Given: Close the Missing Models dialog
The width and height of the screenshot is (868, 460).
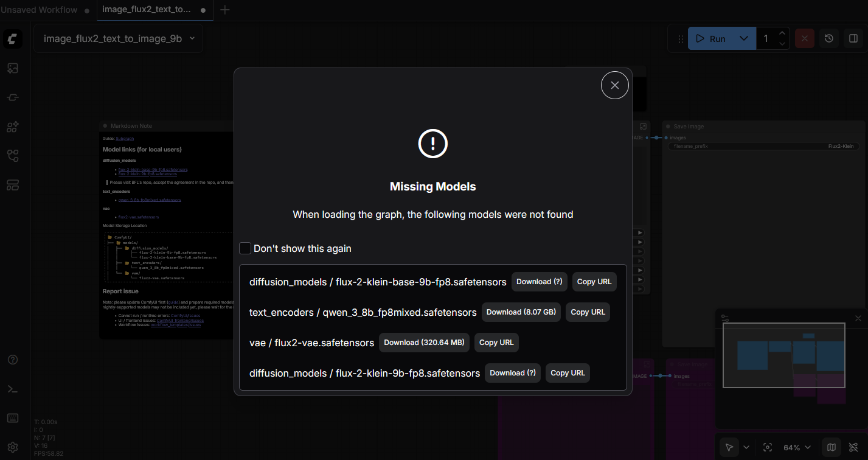Looking at the screenshot, I should click(x=614, y=85).
